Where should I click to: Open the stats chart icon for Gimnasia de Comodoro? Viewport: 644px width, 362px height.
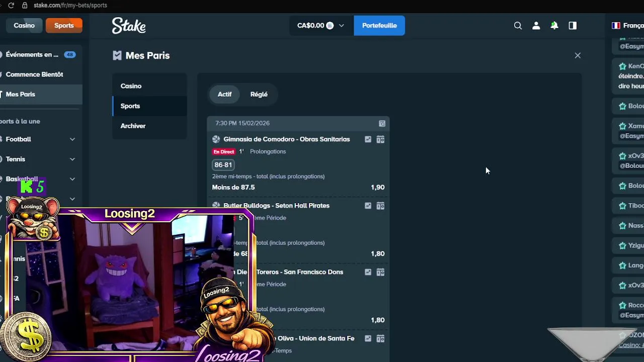[x=368, y=139]
